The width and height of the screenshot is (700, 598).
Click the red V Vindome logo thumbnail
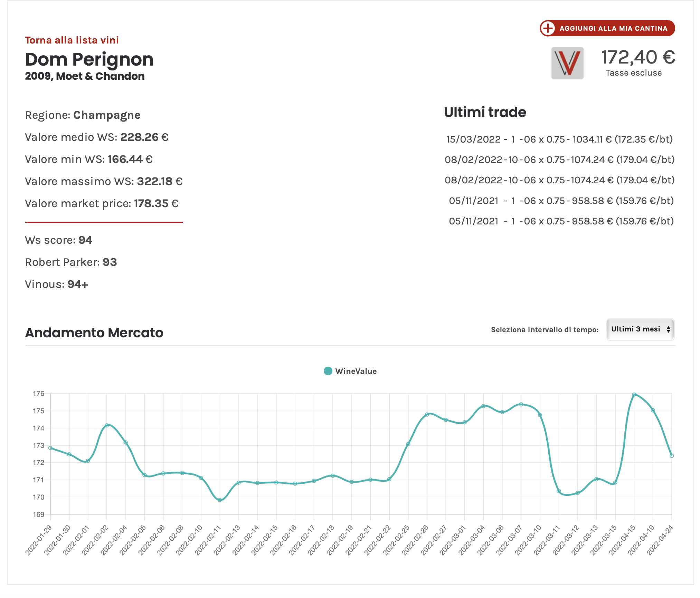click(x=567, y=63)
